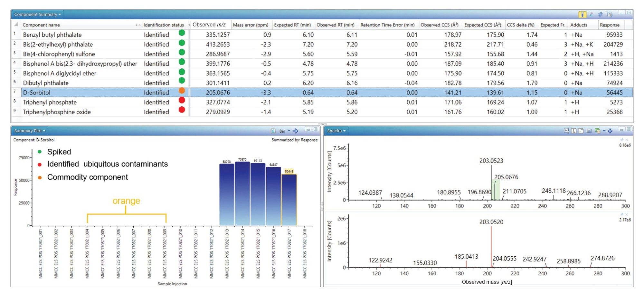This screenshot has height=296, width=644.
Task: Click the scatter plot icon in Spectra toolbar
Action: coord(581,131)
